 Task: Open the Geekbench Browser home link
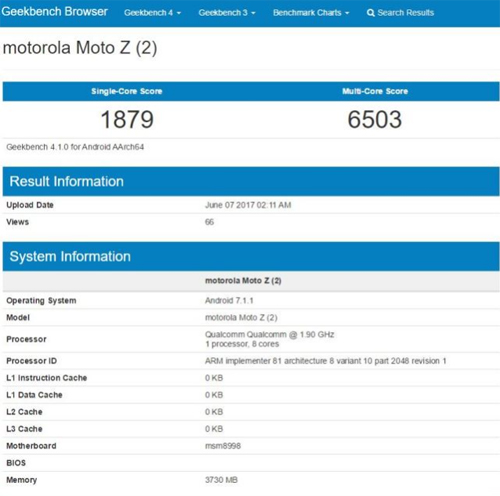54,12
